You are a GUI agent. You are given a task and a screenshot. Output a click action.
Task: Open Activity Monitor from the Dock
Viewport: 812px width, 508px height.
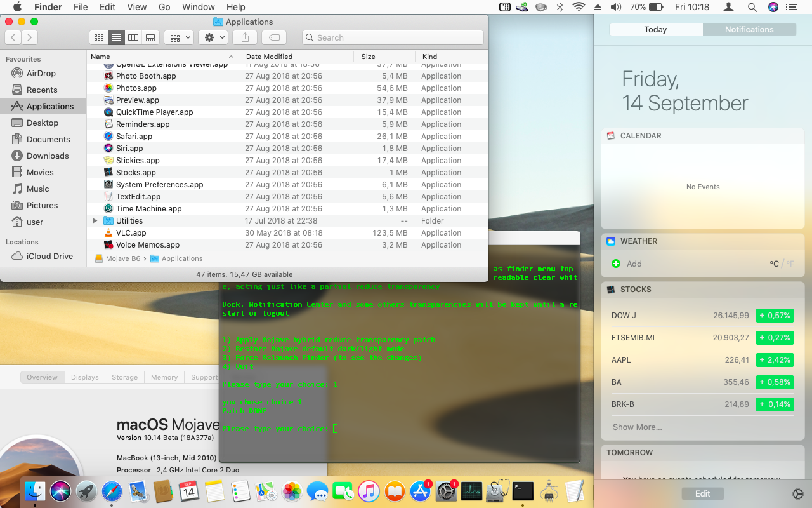tap(471, 491)
